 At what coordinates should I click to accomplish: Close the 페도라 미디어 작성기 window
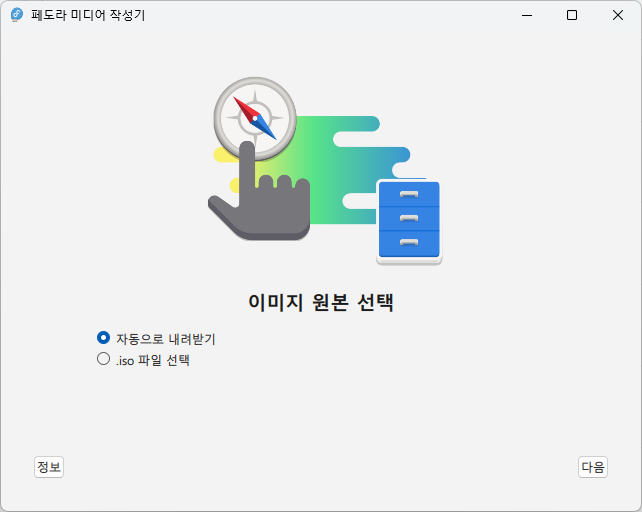point(618,15)
